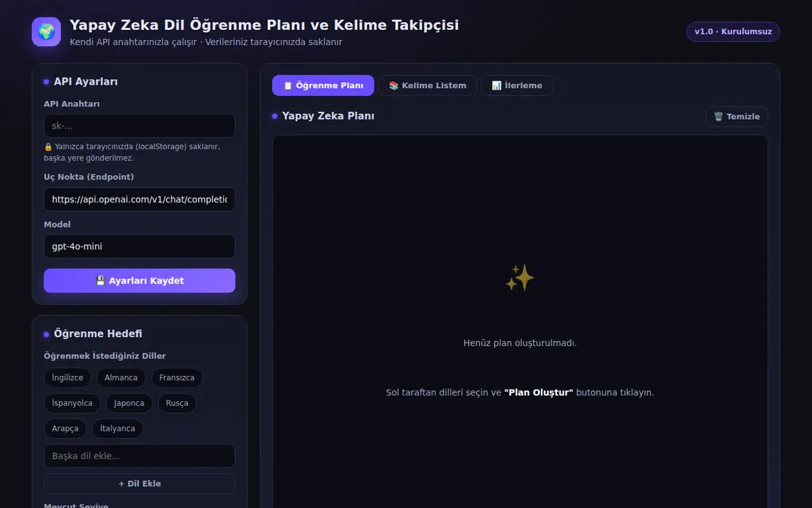Click the 'Öğrenmek İstediğiniz Diller' label
This screenshot has height=508, width=812.
tap(105, 356)
